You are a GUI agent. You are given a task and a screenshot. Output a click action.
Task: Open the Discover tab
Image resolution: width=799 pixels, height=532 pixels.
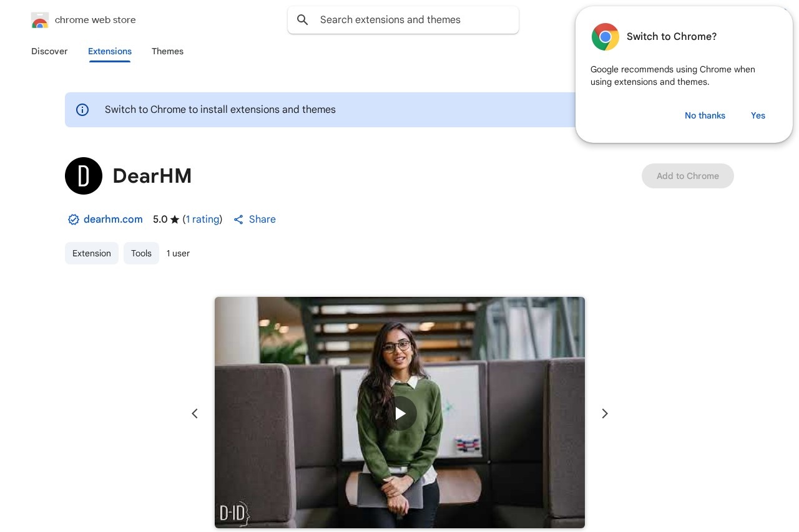(x=49, y=51)
